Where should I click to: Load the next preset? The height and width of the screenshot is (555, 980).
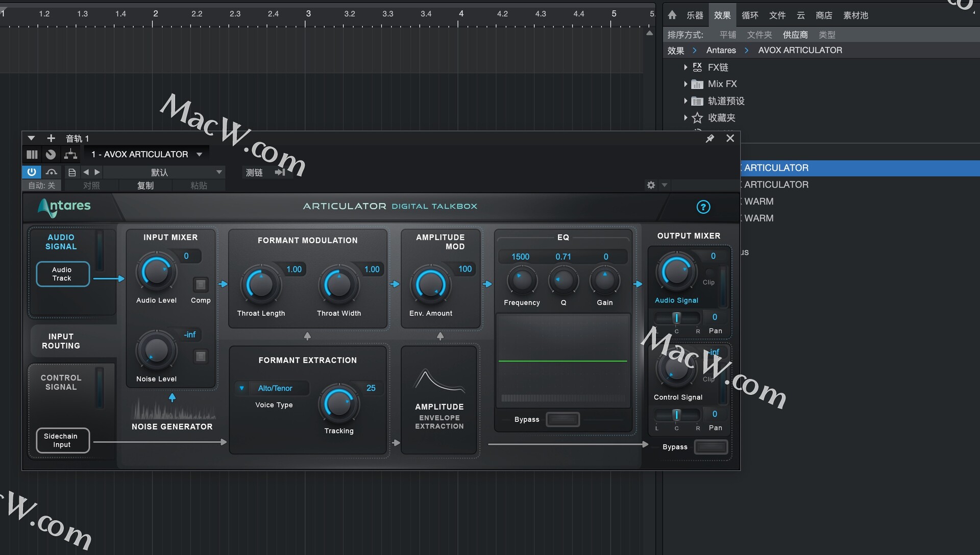tap(97, 172)
